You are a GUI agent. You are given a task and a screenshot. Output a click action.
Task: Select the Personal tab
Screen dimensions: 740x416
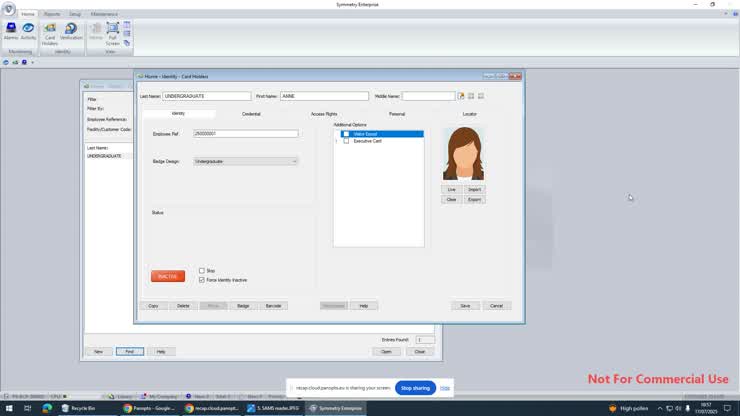click(397, 114)
